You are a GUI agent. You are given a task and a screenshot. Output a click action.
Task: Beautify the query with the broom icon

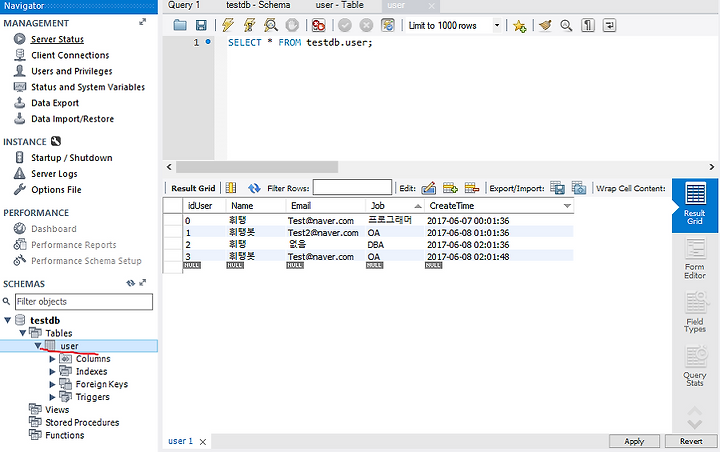pyautogui.click(x=545, y=25)
